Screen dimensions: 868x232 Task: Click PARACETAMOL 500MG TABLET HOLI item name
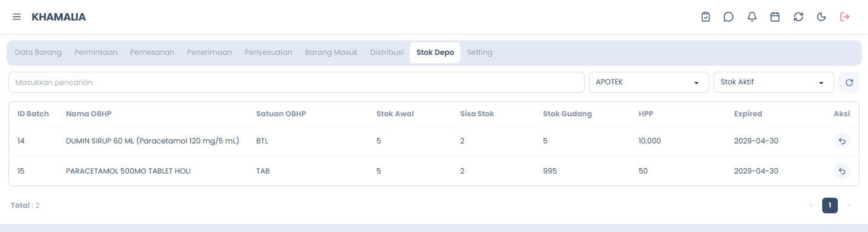(x=128, y=171)
